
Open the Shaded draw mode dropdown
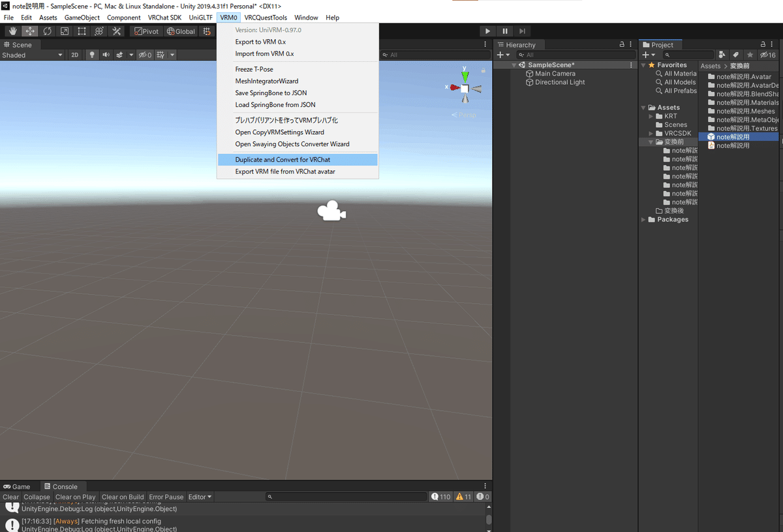[32, 55]
